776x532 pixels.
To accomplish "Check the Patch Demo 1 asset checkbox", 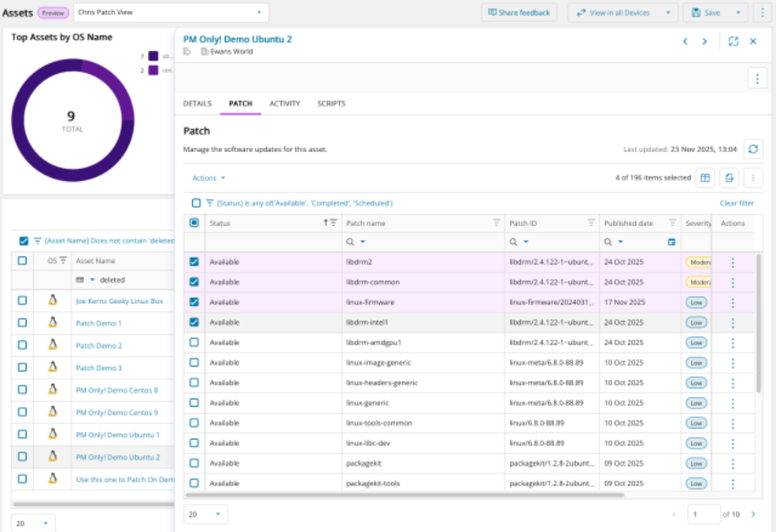I will pyautogui.click(x=23, y=324).
